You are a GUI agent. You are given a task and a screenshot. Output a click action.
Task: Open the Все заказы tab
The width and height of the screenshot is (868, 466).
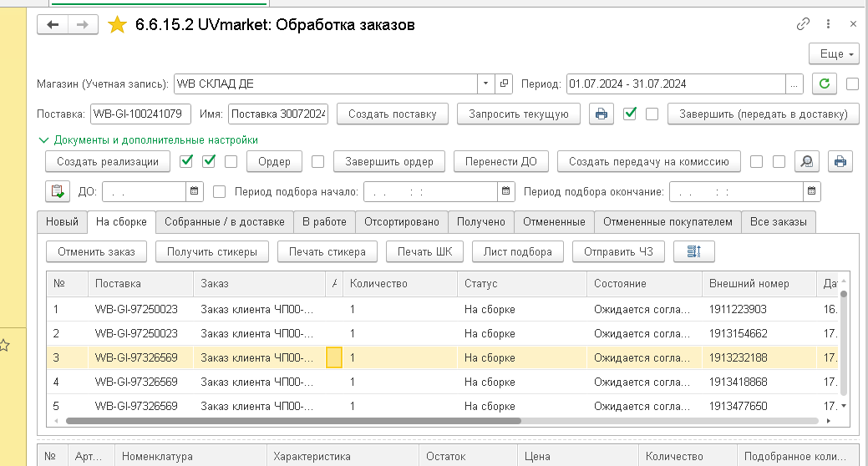[779, 222]
